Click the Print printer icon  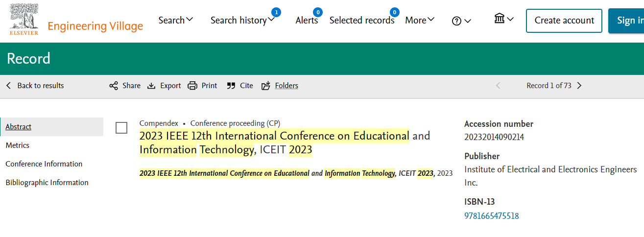[x=192, y=86]
